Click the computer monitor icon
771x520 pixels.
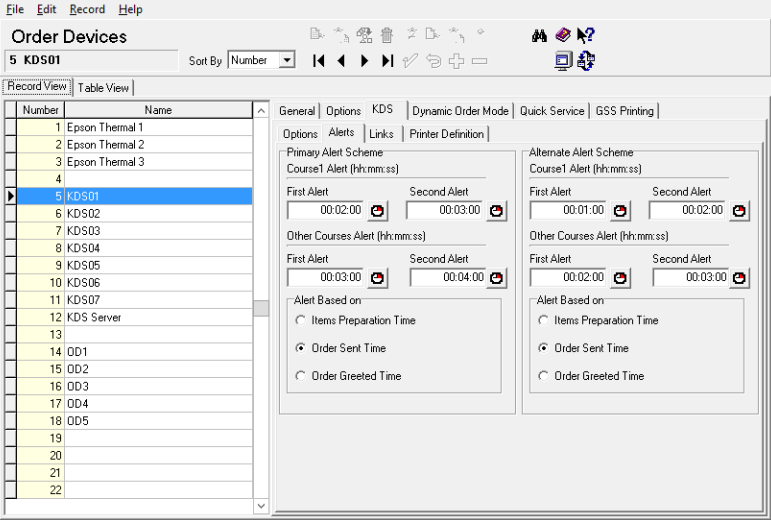563,61
